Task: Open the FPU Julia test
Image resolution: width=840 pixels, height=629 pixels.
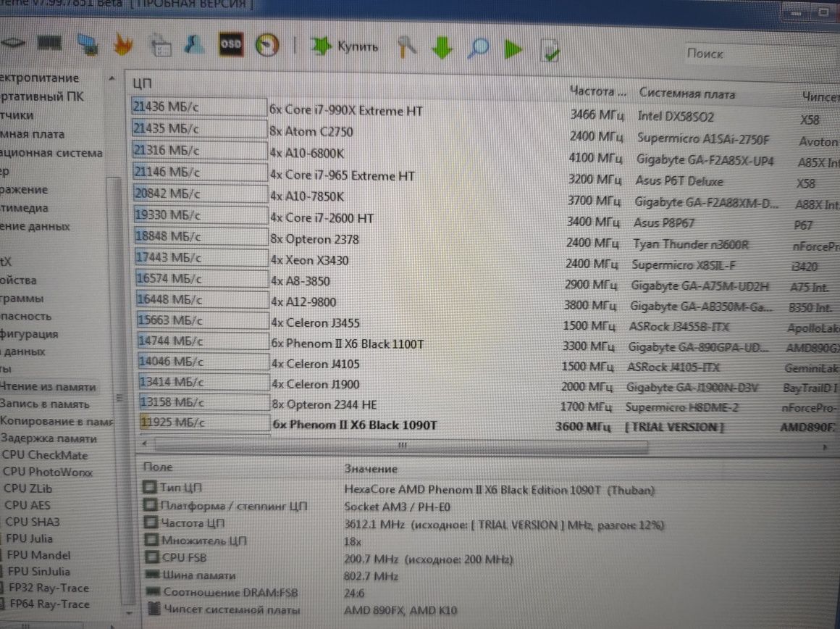Action: coord(30,538)
